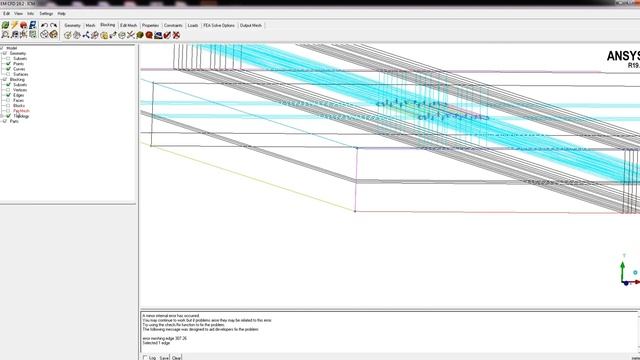Viewport: 640px width, 360px height.
Task: Click the Undo arrow icon
Action: coord(44,25)
